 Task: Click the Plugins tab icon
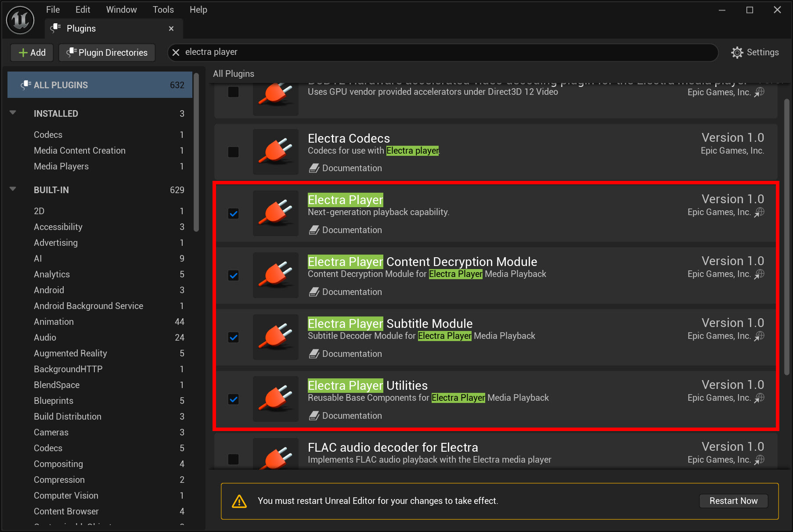pyautogui.click(x=55, y=29)
